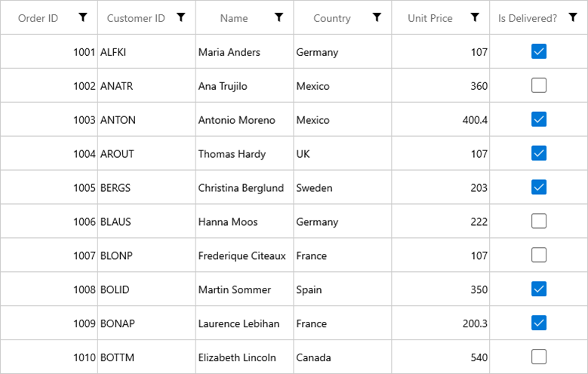Select the ANTON customer ID cell

(x=118, y=120)
